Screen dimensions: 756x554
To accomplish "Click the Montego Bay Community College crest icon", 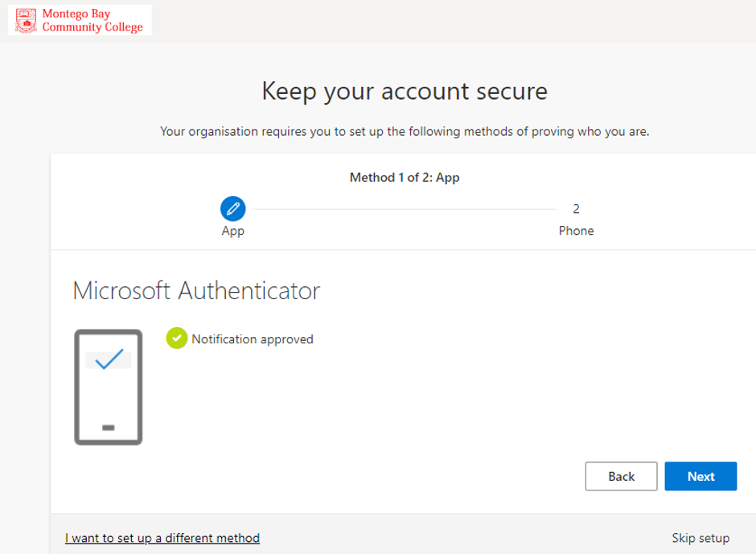I will (x=26, y=20).
